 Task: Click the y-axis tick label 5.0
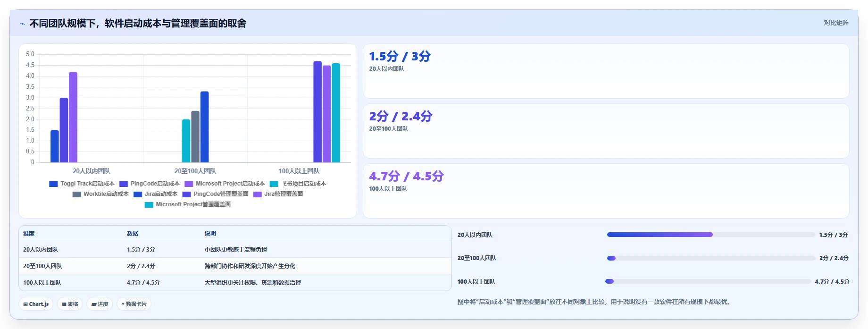[30, 54]
